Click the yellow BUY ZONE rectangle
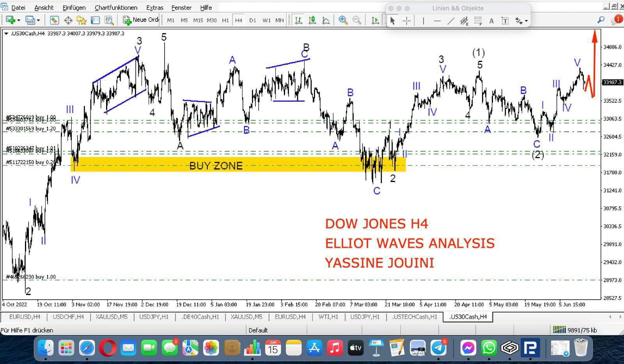624x364 pixels. click(x=273, y=164)
